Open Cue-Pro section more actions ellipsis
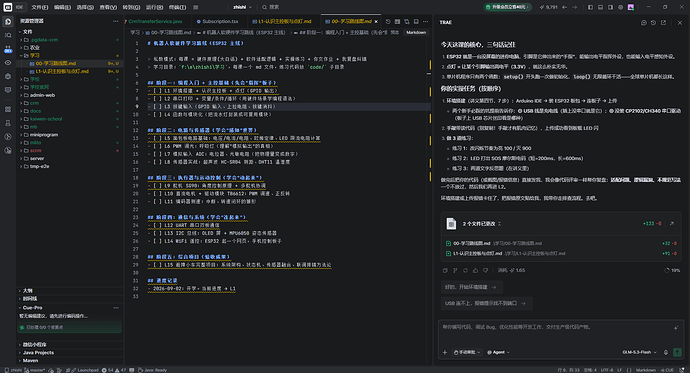The image size is (690, 373). tap(116, 308)
